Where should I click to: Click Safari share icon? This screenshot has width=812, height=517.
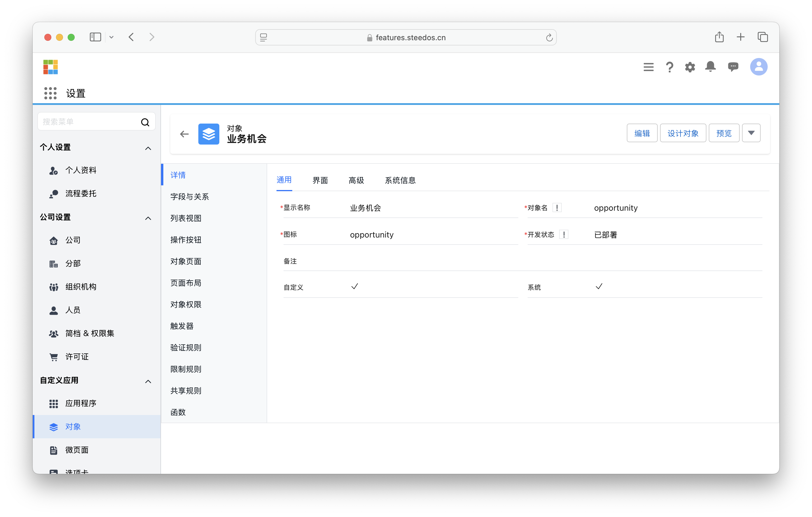(x=719, y=37)
